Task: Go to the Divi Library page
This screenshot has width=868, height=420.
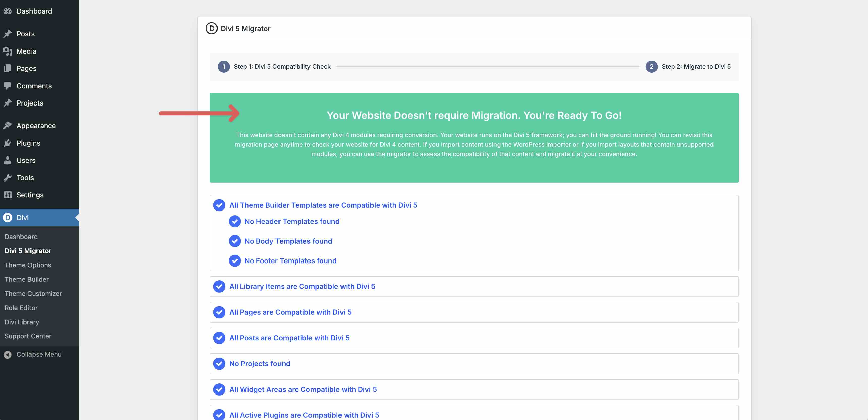Action: coord(22,322)
